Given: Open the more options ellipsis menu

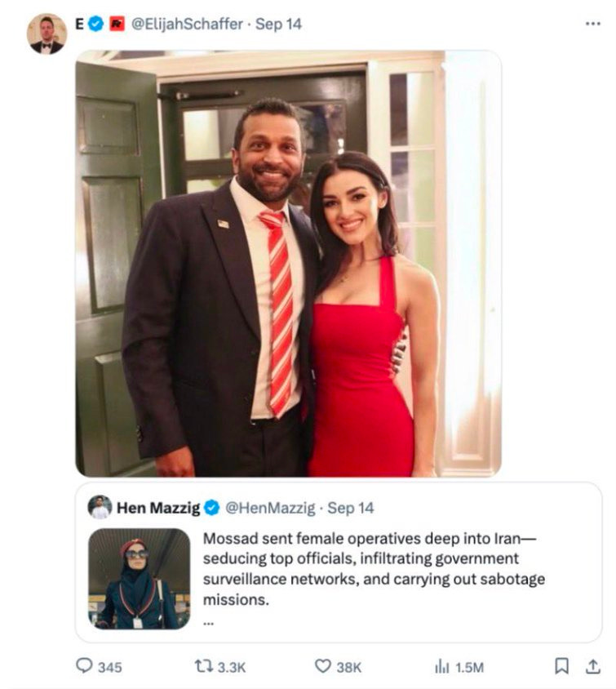Looking at the screenshot, I should coord(592,24).
